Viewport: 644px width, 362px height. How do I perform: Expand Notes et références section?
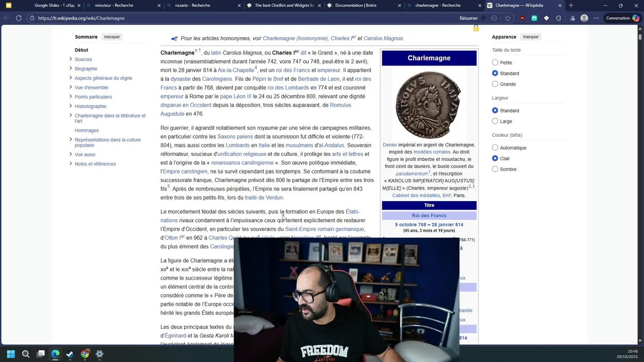70,164
